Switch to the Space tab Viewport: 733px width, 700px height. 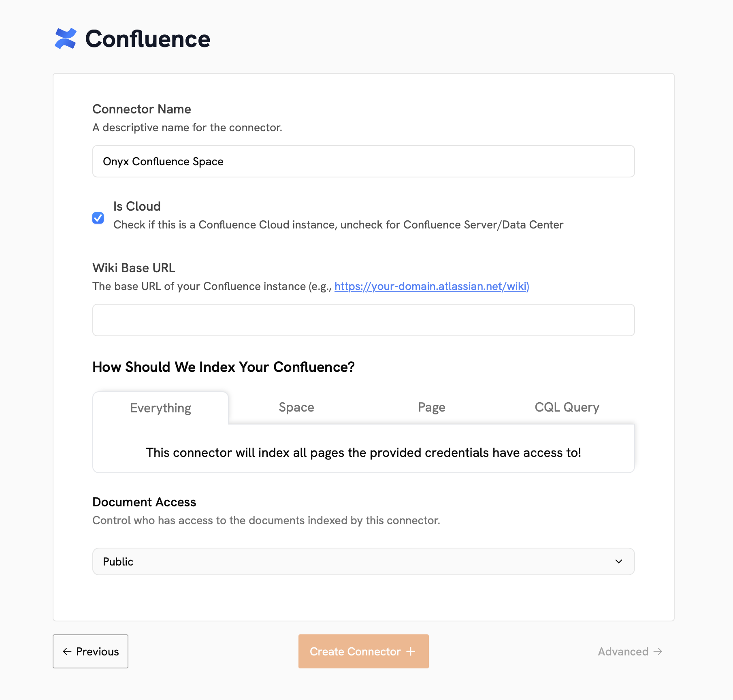[296, 407]
